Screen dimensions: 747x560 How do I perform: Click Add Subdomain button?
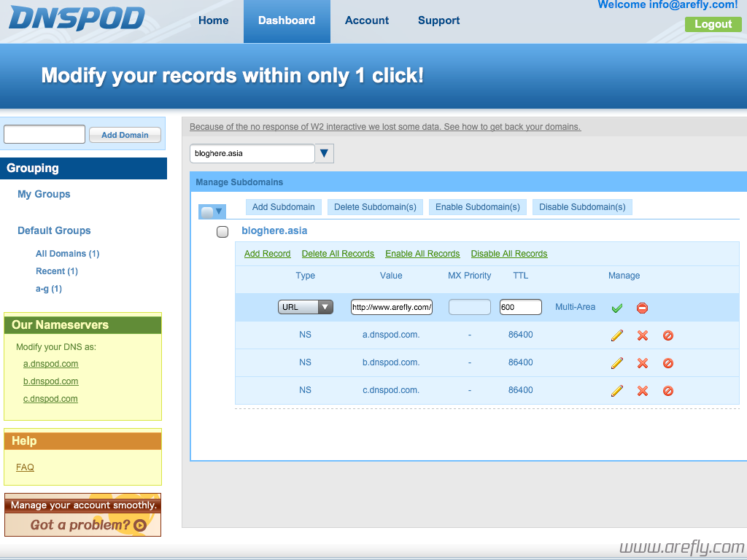(x=284, y=207)
